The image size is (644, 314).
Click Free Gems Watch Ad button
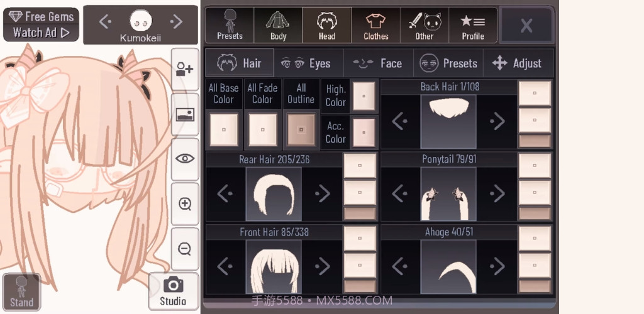click(41, 24)
